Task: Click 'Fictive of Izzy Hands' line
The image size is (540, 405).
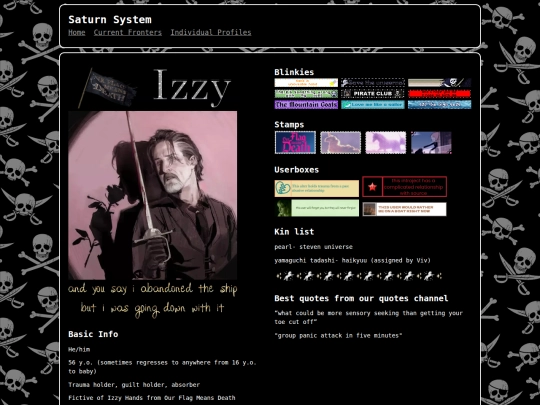Action: pos(152,398)
